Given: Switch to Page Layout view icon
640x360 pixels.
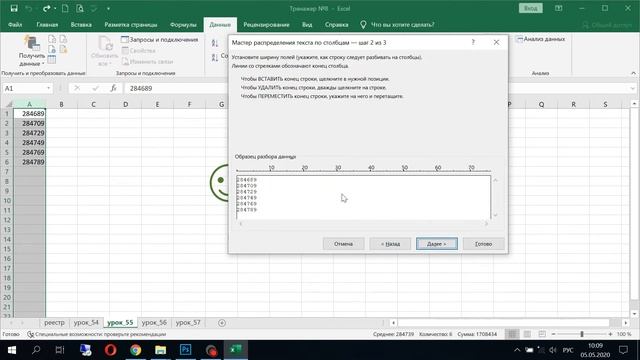Looking at the screenshot, I should (527, 334).
